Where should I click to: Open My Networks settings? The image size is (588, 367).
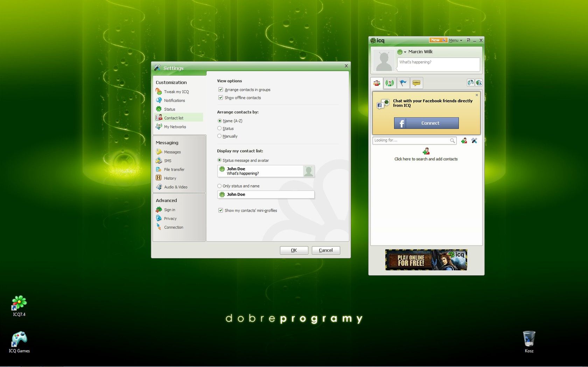coord(175,127)
